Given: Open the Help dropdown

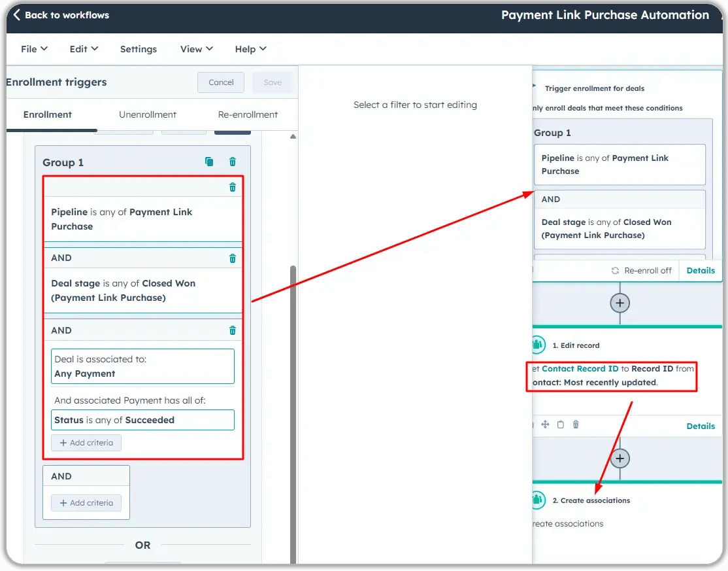Looking at the screenshot, I should point(250,48).
